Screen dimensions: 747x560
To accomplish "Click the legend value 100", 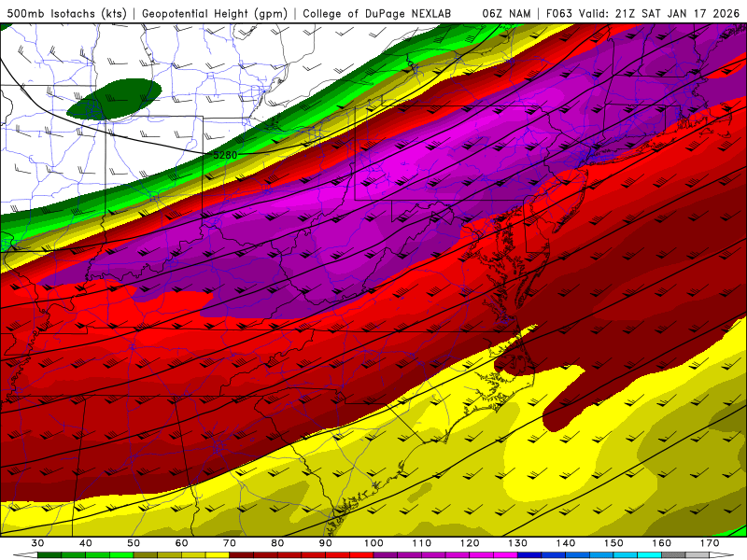I will coord(374,543).
